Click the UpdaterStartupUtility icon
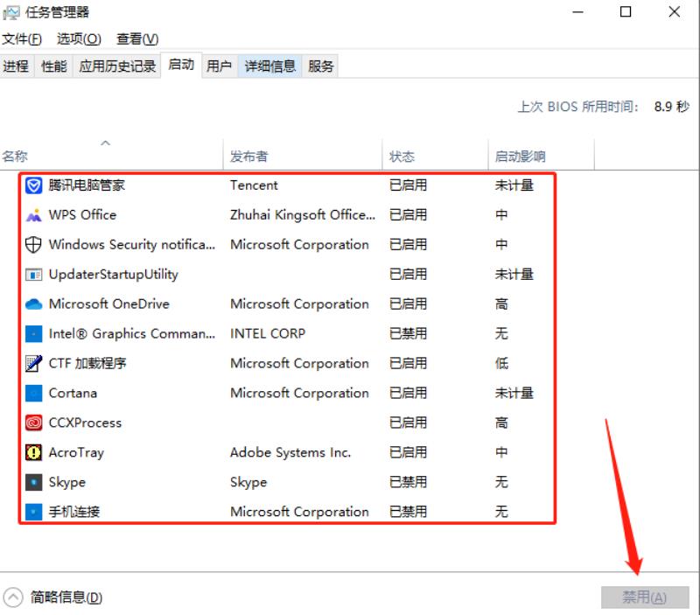Viewport: 700px width, 615px height. click(33, 275)
